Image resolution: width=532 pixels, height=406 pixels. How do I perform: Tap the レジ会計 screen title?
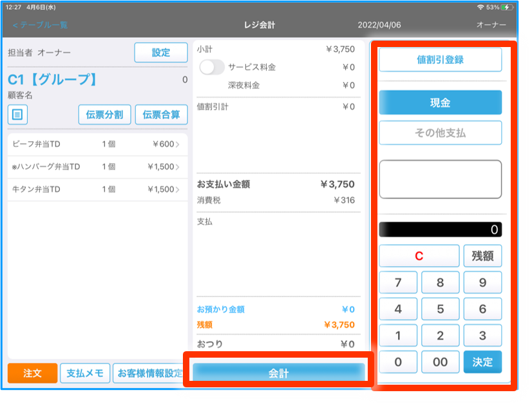point(260,24)
